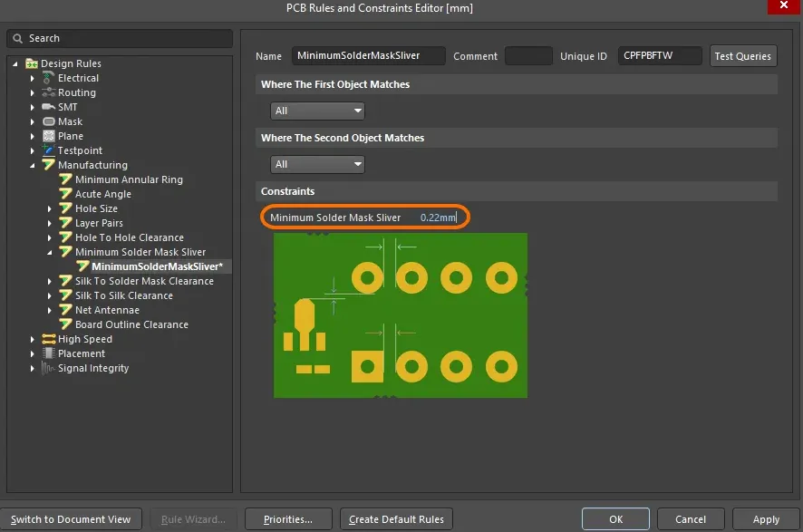The image size is (803, 532).
Task: Click the Test Queries button
Action: (742, 56)
